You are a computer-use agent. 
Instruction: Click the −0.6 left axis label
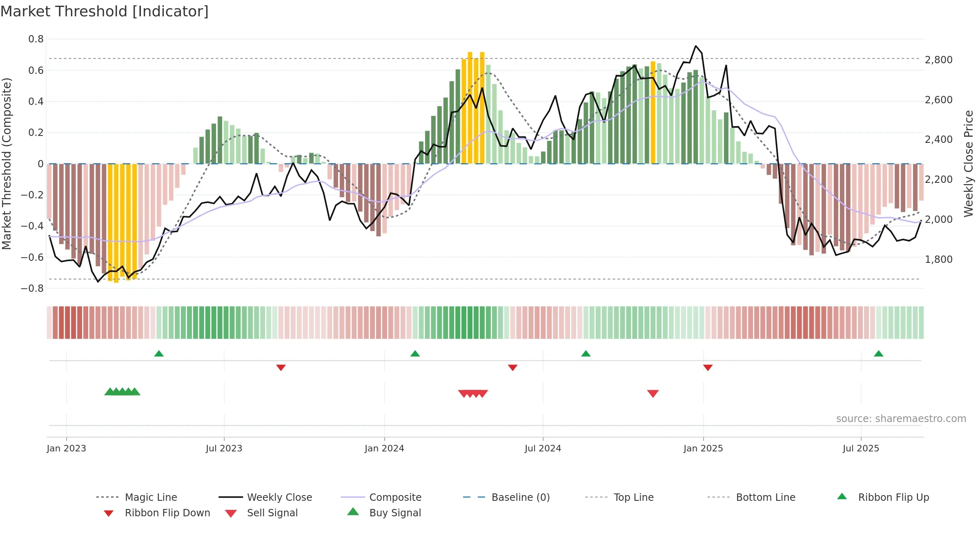coord(32,258)
